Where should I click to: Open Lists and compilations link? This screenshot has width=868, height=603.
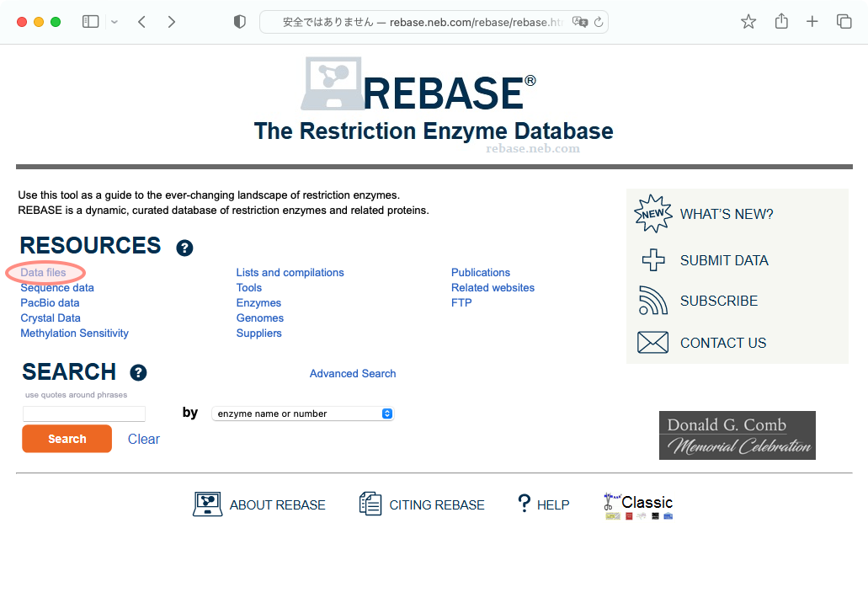pyautogui.click(x=290, y=272)
